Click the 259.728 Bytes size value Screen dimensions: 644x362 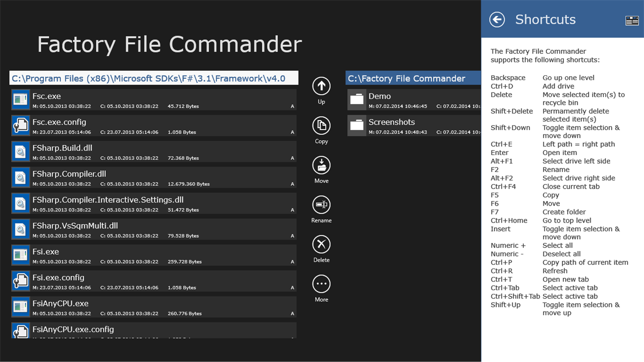pyautogui.click(x=185, y=262)
